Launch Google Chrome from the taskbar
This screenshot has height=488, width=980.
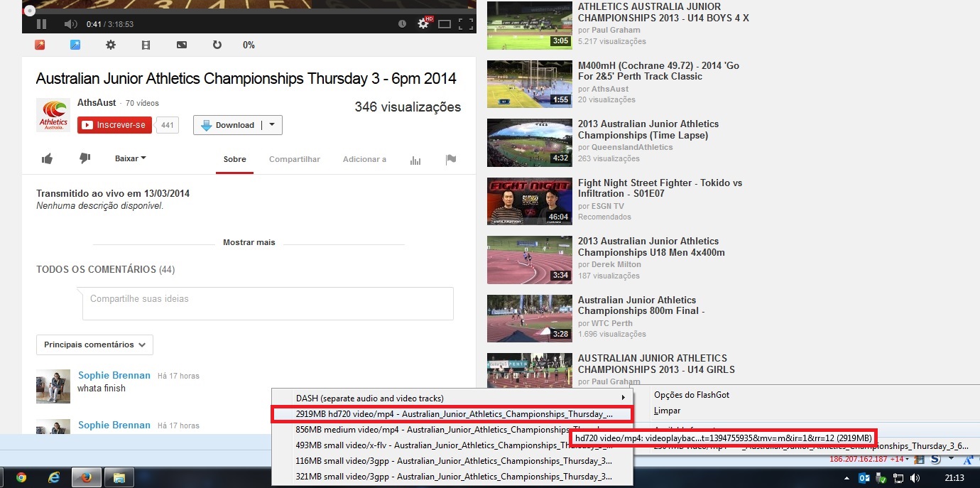(x=21, y=477)
